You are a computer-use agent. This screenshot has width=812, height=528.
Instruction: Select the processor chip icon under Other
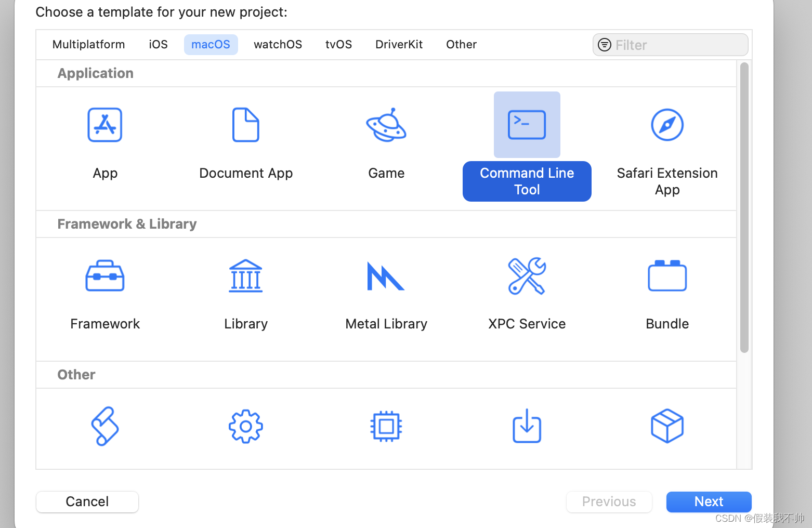click(386, 427)
